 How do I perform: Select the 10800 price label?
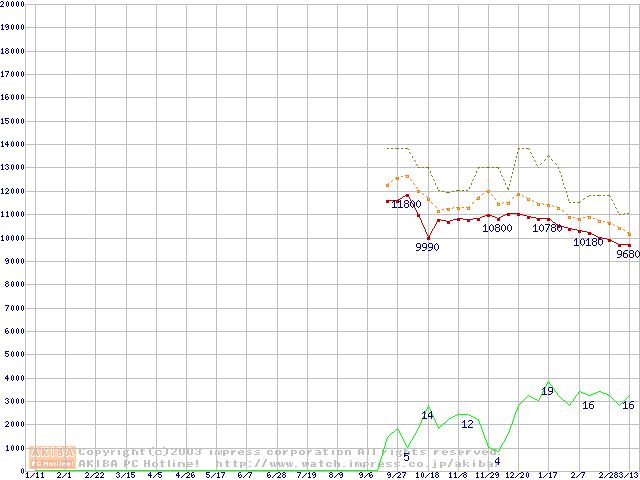coord(497,228)
